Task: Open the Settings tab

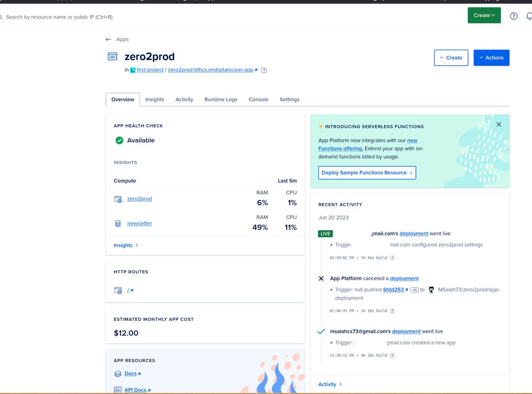Action: pos(289,100)
